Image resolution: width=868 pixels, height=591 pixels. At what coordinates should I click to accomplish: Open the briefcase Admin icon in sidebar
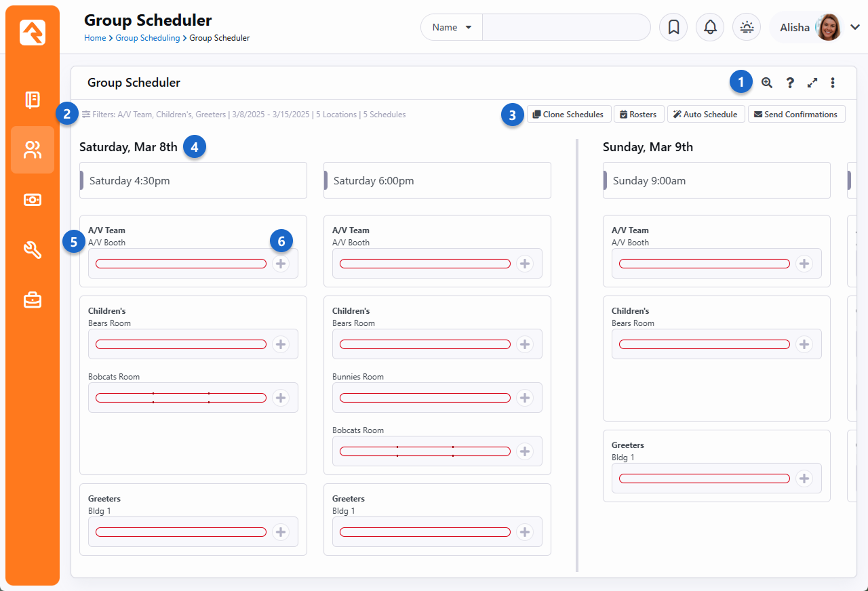(x=33, y=300)
